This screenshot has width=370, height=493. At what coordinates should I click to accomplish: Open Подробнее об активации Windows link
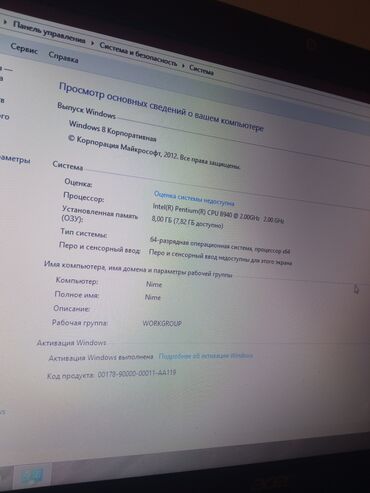coord(206,356)
